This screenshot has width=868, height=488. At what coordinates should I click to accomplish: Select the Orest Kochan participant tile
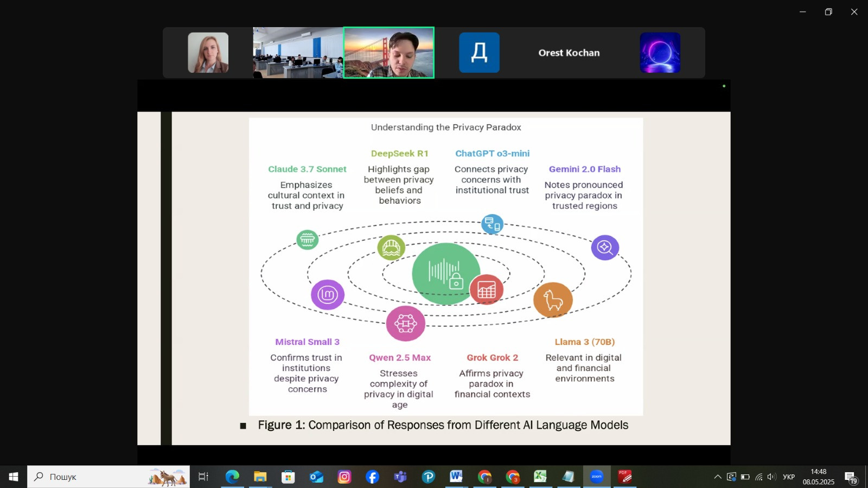coord(569,53)
